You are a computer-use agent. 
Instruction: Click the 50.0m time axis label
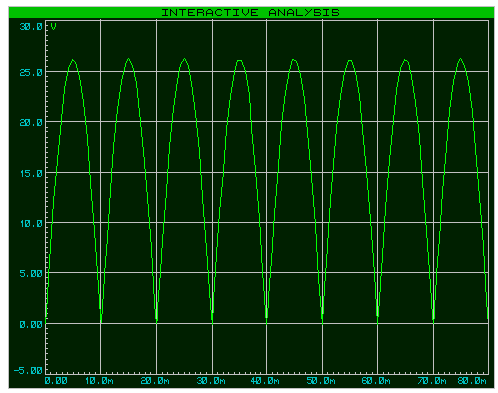(321, 381)
